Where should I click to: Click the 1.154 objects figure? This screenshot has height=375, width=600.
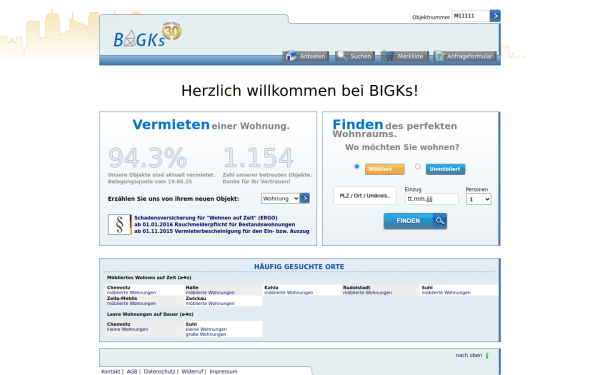click(x=258, y=158)
